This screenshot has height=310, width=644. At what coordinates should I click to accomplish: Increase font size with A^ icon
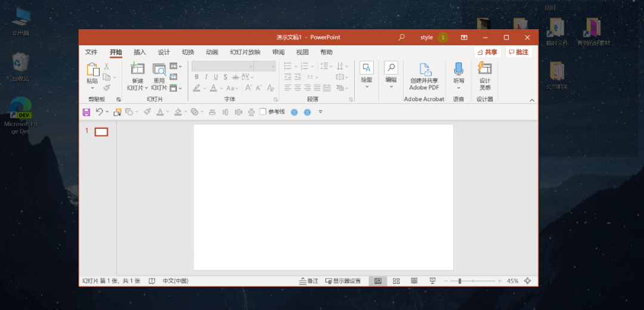click(249, 88)
